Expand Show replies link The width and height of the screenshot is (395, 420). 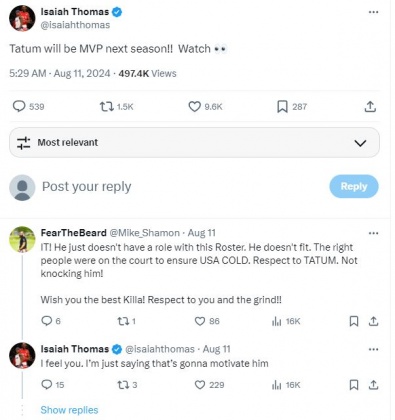(69, 410)
